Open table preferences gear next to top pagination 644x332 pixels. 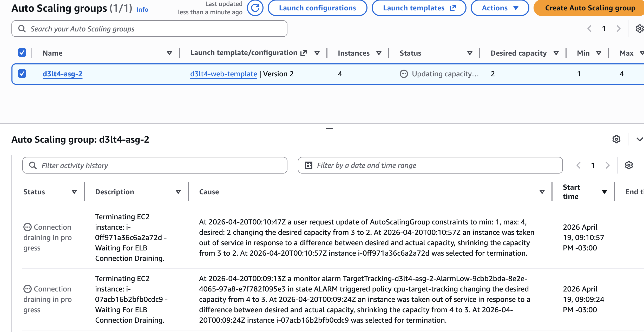tap(639, 29)
